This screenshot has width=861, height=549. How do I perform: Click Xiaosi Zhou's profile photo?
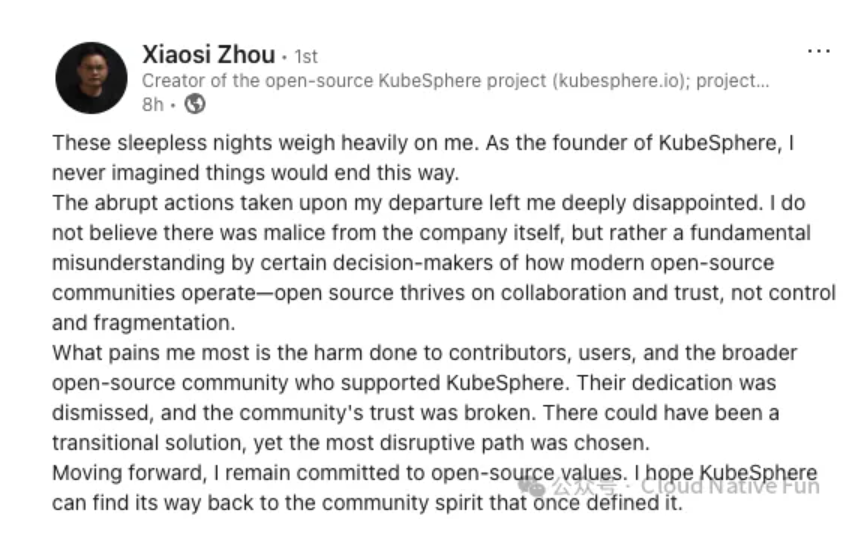click(91, 78)
